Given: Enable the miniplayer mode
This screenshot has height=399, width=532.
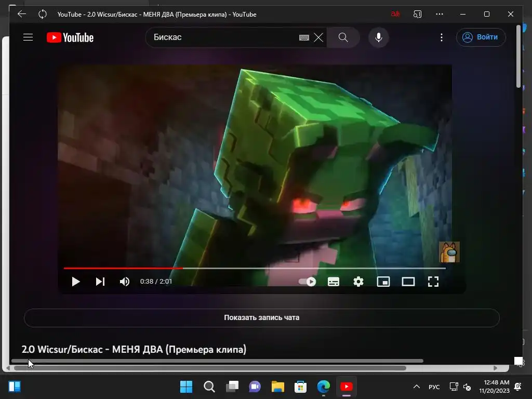Looking at the screenshot, I should pos(383,282).
